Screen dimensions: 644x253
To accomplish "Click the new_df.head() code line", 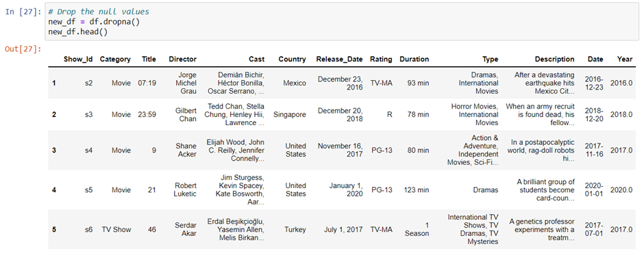I will pos(77,31).
